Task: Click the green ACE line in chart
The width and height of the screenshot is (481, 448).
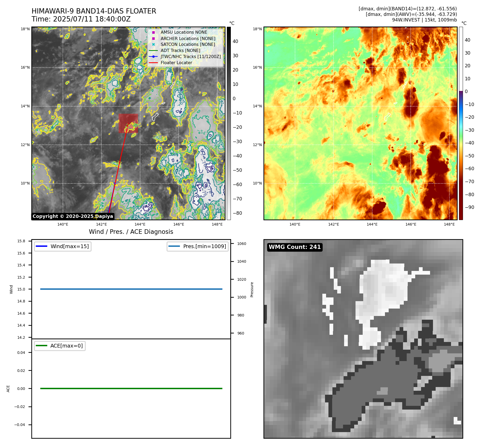Action: pyautogui.click(x=131, y=388)
